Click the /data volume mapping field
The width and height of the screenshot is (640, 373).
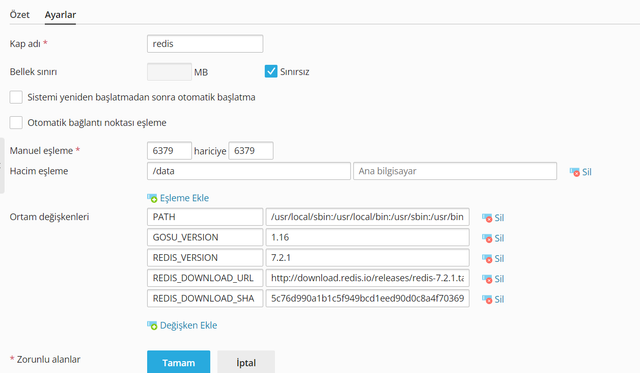249,171
